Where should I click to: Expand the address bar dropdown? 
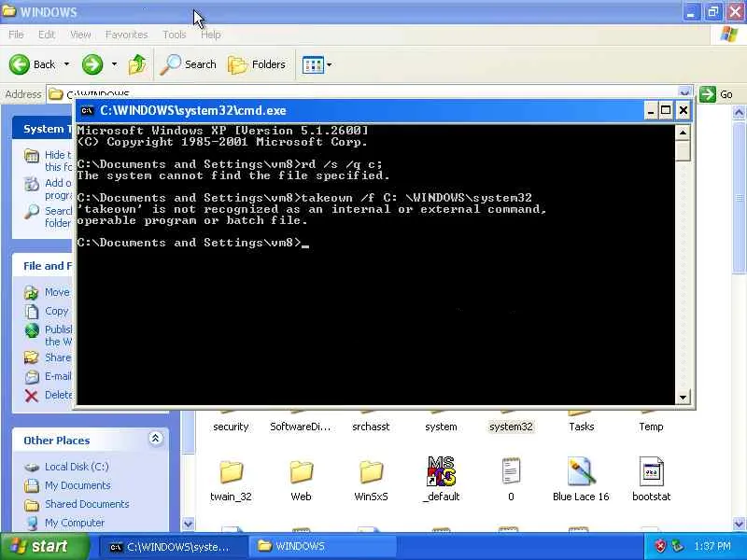[685, 91]
